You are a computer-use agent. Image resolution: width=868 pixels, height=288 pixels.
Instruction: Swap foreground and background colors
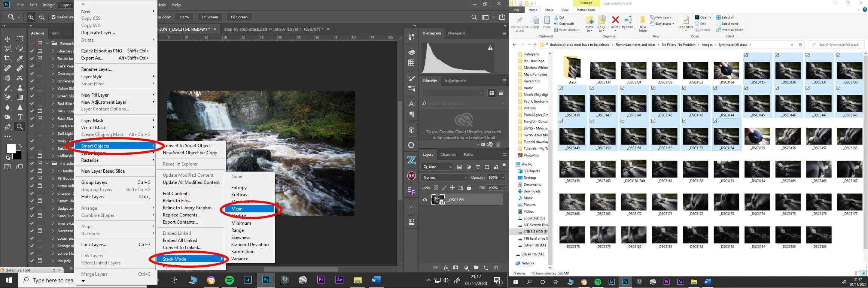coord(20,146)
